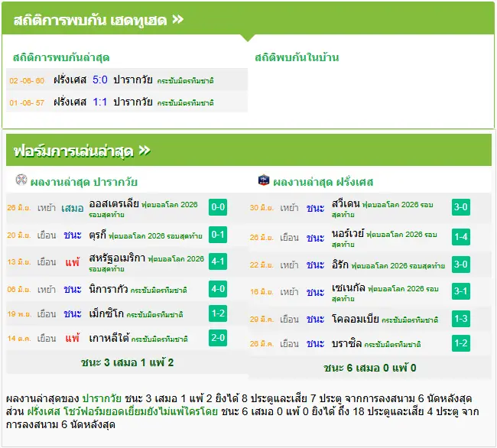Screen dimensions: 497x448
Task: Click the France team crest icon
Action: pos(264,180)
